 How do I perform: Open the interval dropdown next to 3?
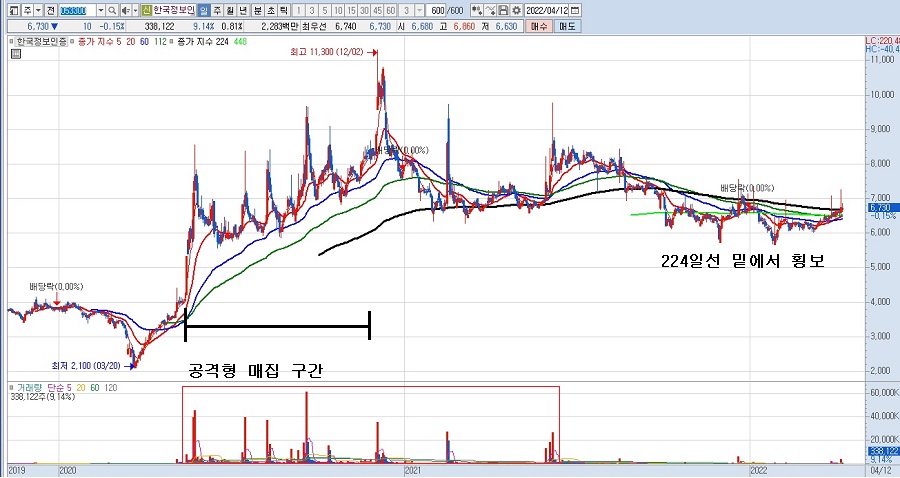(x=420, y=10)
